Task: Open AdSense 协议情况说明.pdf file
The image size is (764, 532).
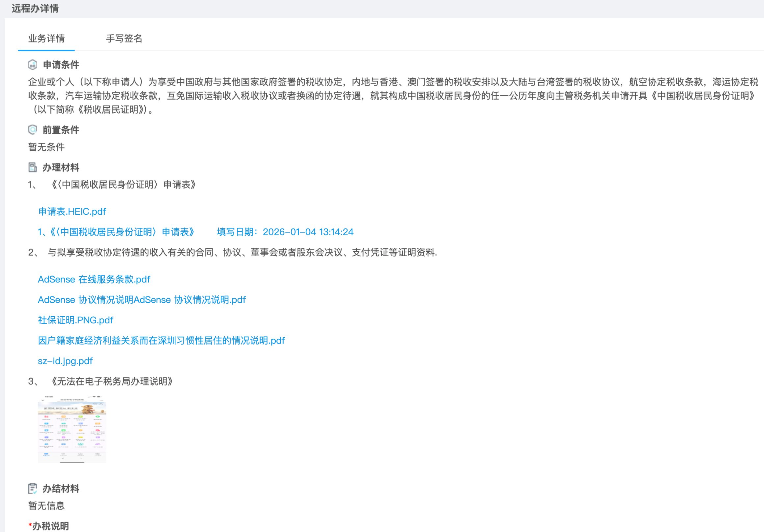Action: click(x=141, y=300)
